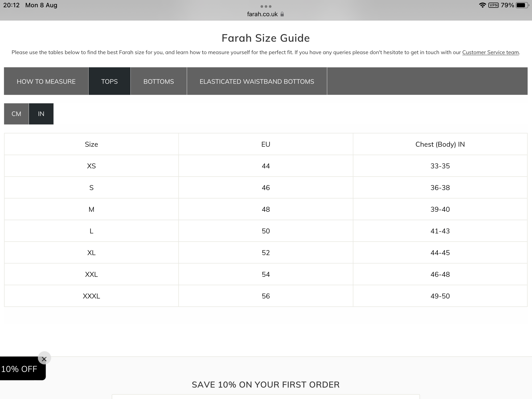Open the How To Measure tab
The width and height of the screenshot is (532, 399).
pyautogui.click(x=46, y=81)
